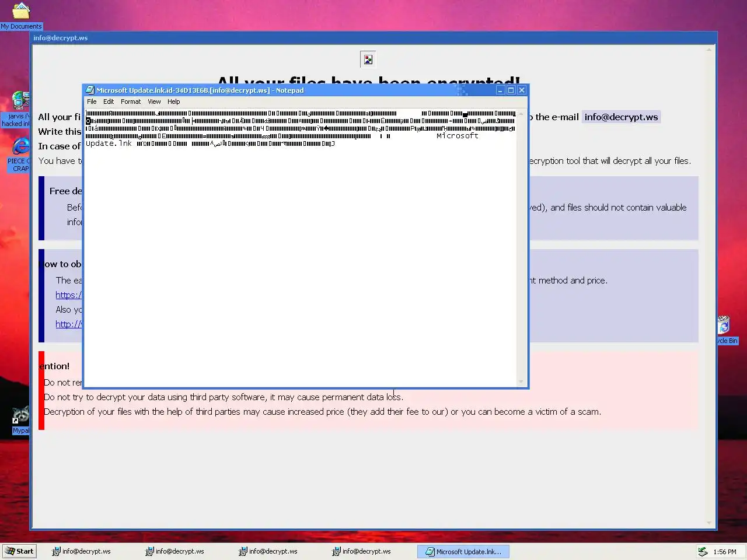Click ransom window scrollbar down arrow
This screenshot has height=560, width=747.
pos(710,523)
